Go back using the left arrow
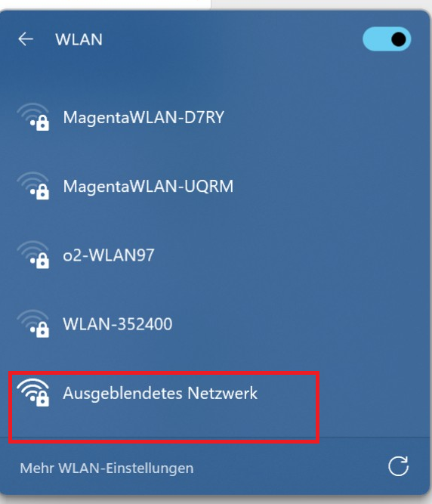 pos(26,39)
